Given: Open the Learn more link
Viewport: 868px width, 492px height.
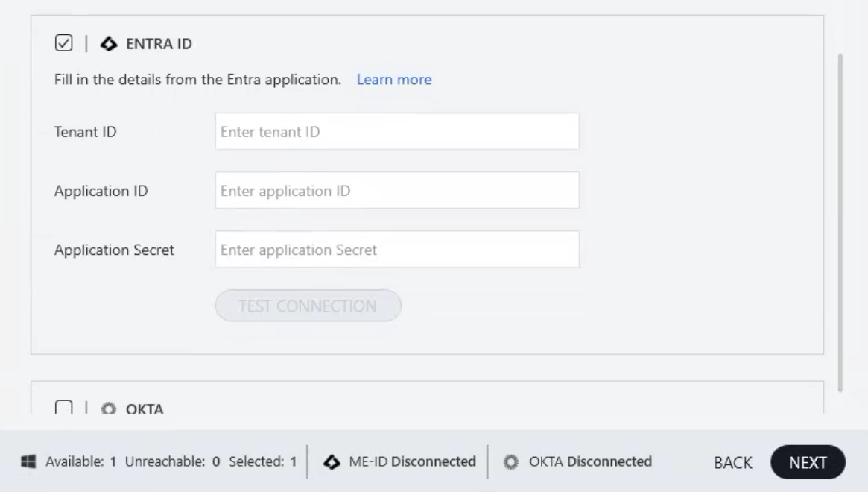Looking at the screenshot, I should point(394,79).
